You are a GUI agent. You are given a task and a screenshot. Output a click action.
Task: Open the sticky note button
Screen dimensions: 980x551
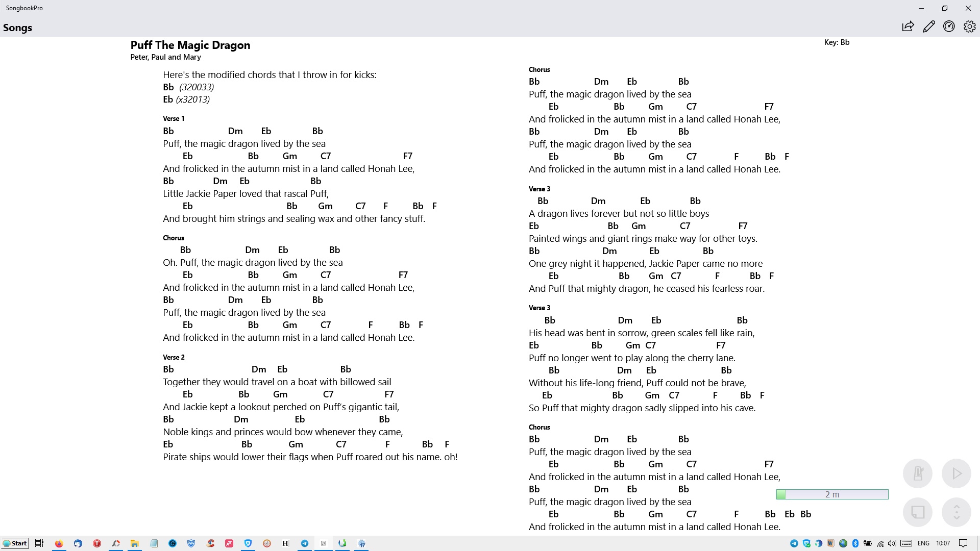pyautogui.click(x=918, y=512)
